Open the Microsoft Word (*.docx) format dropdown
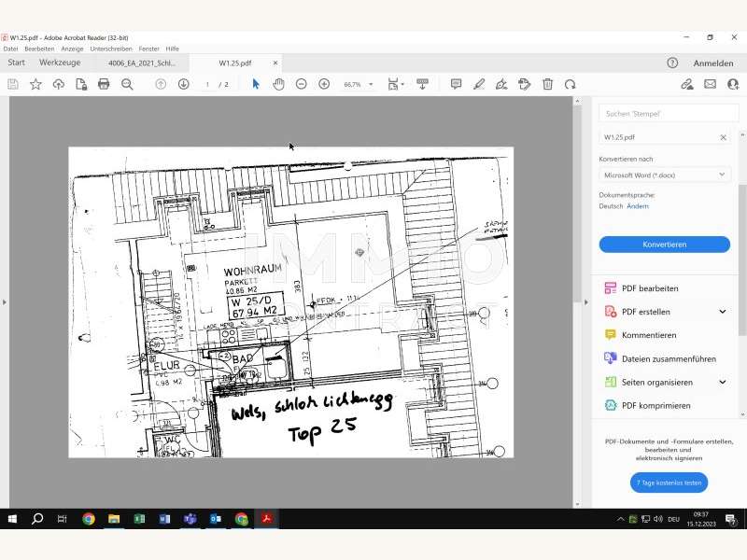747x560 pixels. pos(664,175)
